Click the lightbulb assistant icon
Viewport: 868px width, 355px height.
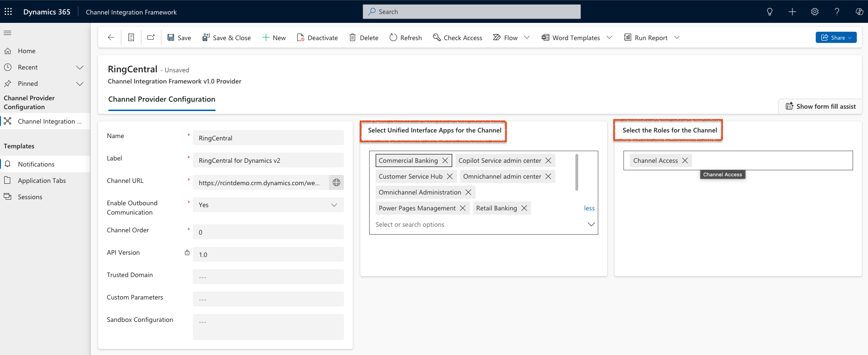click(x=770, y=12)
